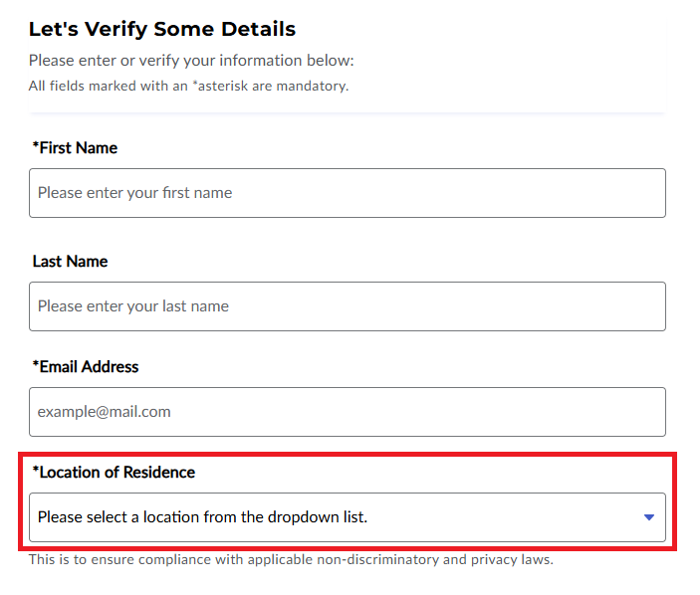Click 'Please enter or verify your information below' text
The image size is (700, 595).
click(191, 61)
